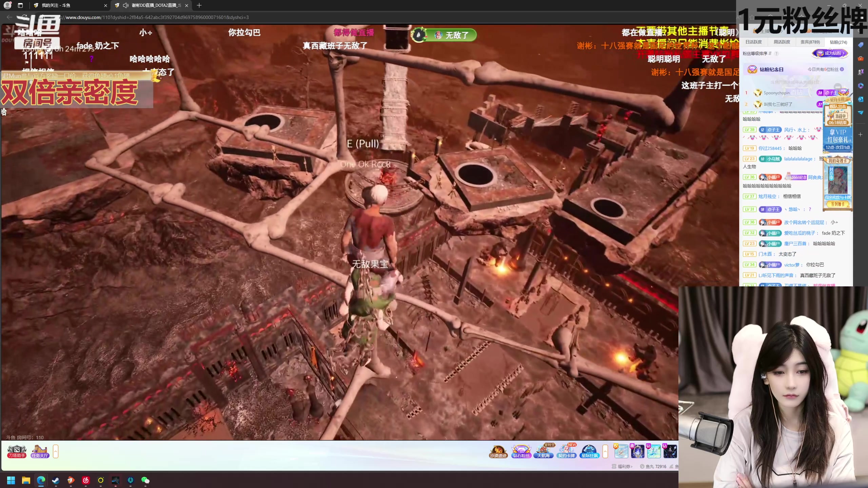Open the 福利券 coupon link
868x488 pixels.
point(625,467)
